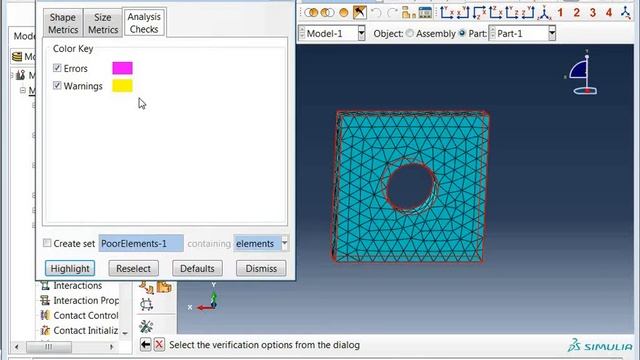Screen dimensions: 640x360
Task: Click the meshed plate part in viewport
Action: pos(410,187)
